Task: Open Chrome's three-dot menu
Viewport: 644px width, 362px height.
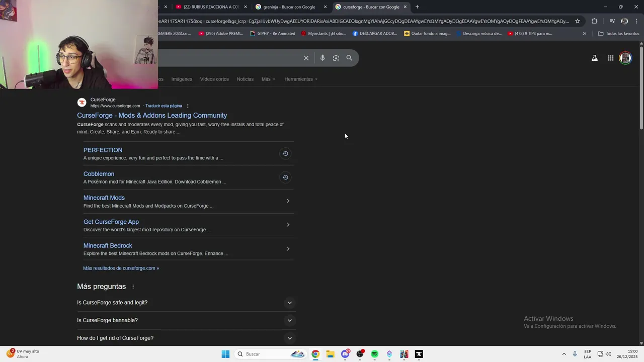Action: [637, 21]
